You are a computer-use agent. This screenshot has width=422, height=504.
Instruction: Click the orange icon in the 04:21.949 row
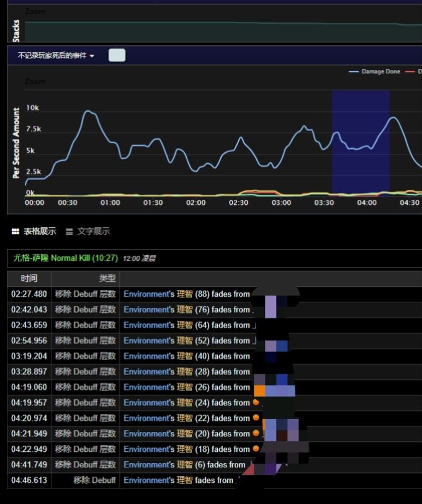point(256,433)
